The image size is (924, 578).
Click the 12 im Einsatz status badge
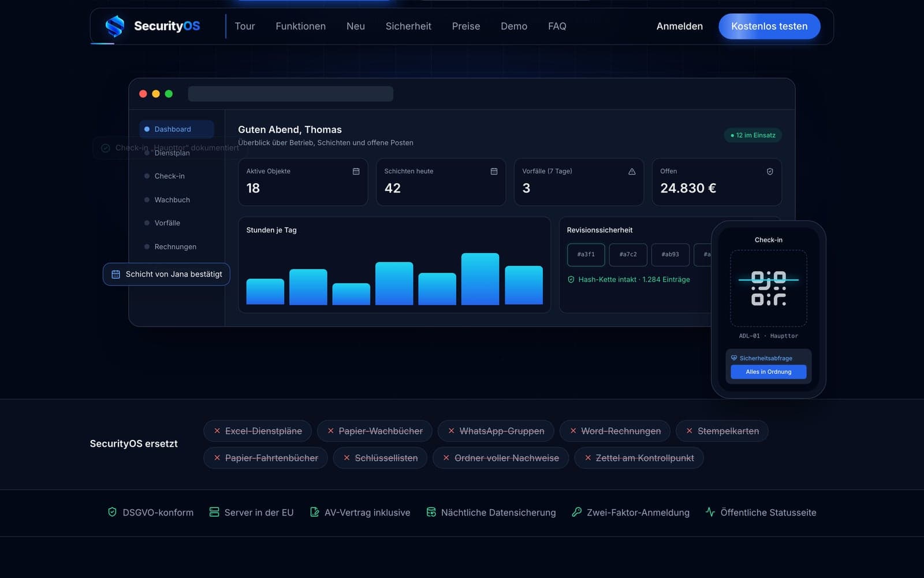click(752, 135)
